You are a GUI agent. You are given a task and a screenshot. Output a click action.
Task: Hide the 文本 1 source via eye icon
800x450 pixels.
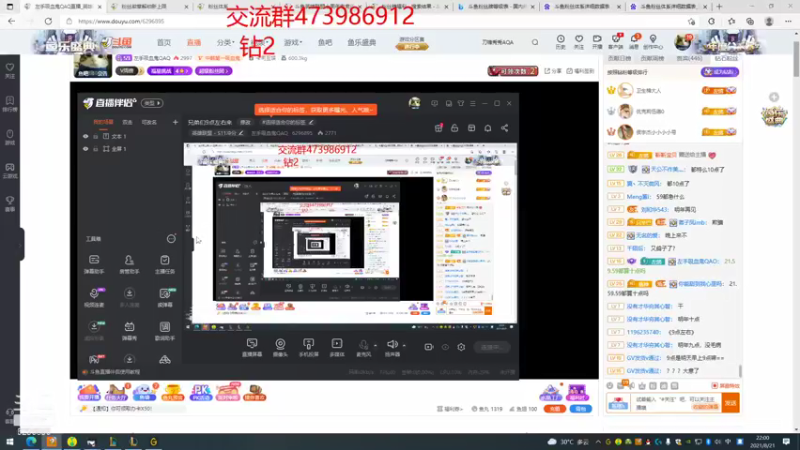tap(85, 136)
